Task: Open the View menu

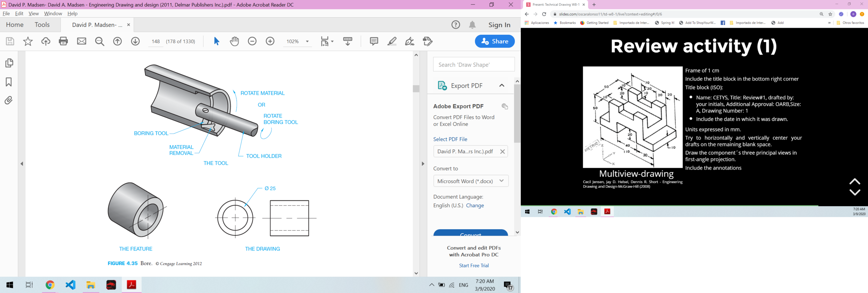Action: [34, 13]
